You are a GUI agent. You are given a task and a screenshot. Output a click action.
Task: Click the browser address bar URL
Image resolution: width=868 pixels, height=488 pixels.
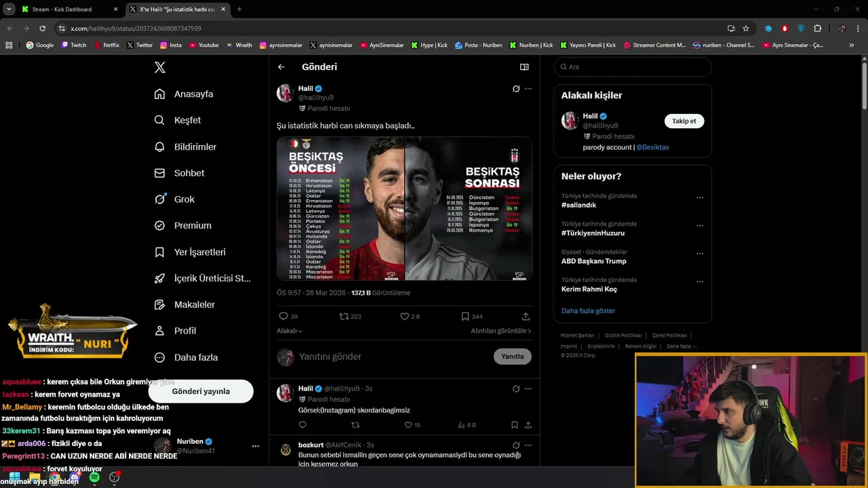[136, 28]
